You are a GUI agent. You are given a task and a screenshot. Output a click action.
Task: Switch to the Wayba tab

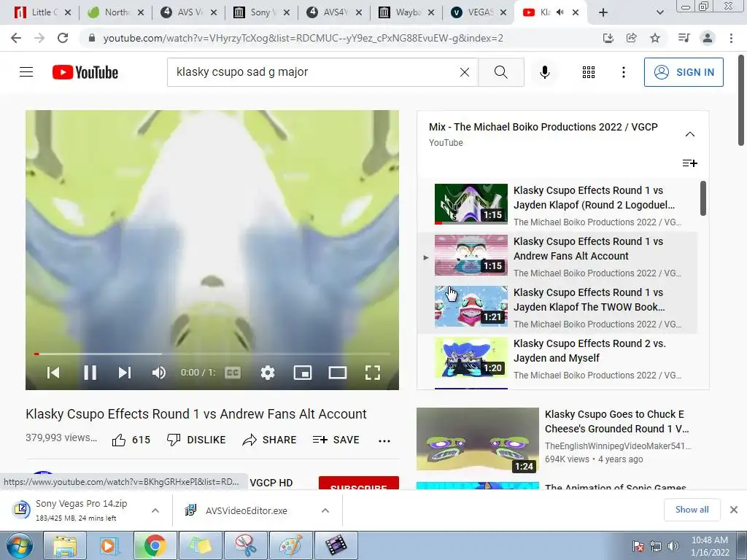click(407, 12)
